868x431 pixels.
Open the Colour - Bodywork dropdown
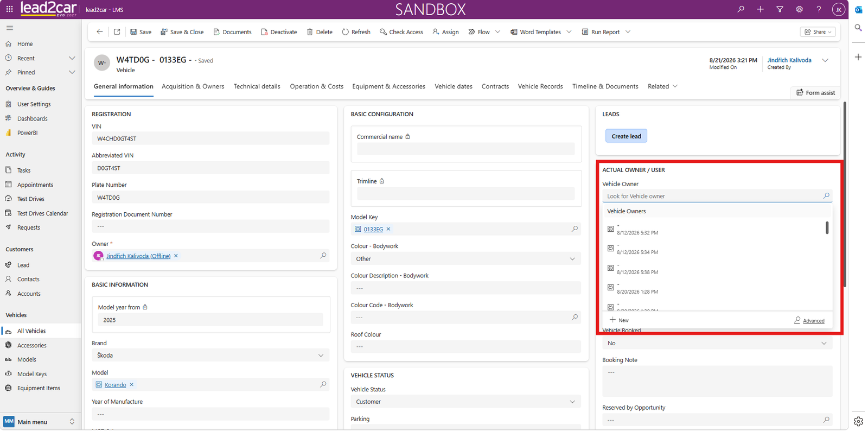466,259
